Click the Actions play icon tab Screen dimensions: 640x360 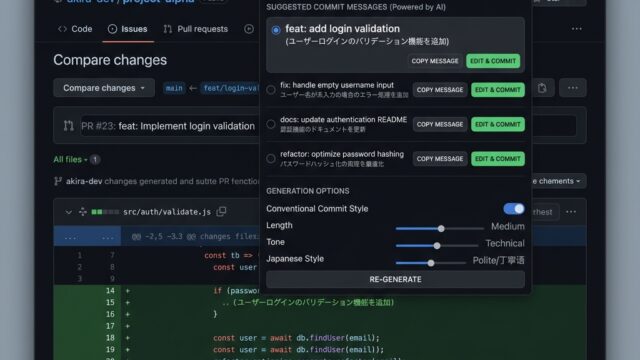pos(249,29)
